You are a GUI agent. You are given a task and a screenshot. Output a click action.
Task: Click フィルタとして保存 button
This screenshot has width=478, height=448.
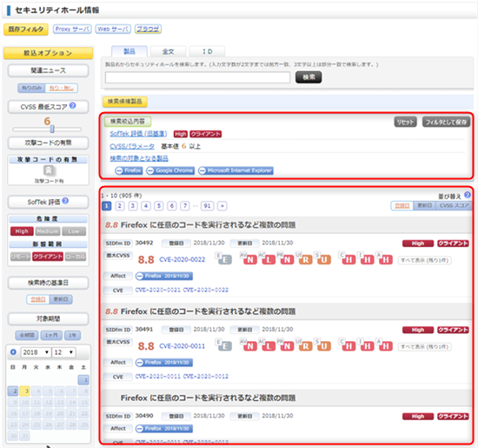click(446, 122)
